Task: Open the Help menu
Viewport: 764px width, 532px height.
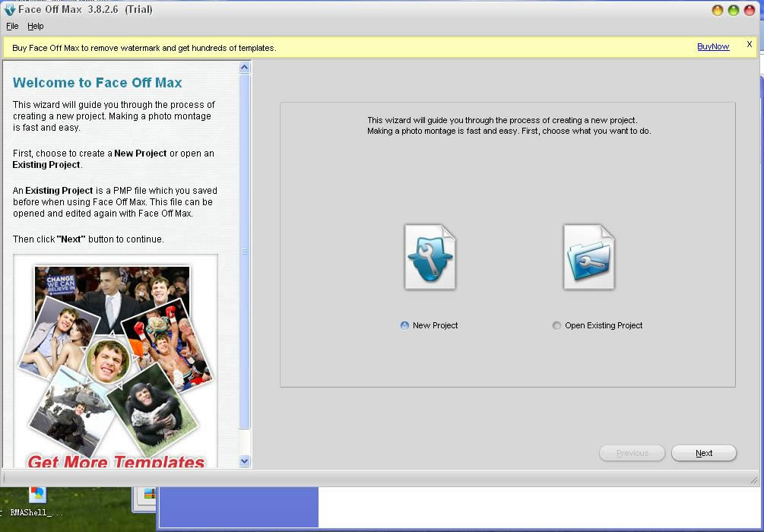Action: pos(36,27)
